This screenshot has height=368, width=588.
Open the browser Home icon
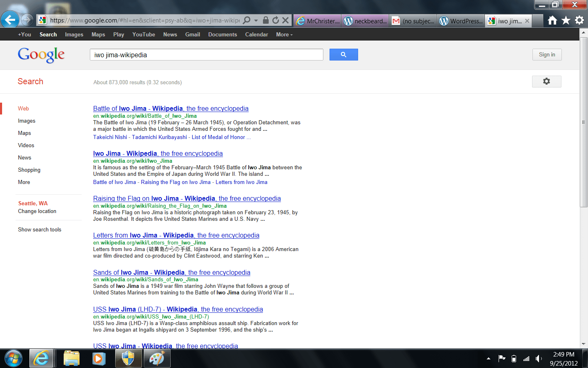[x=552, y=20]
